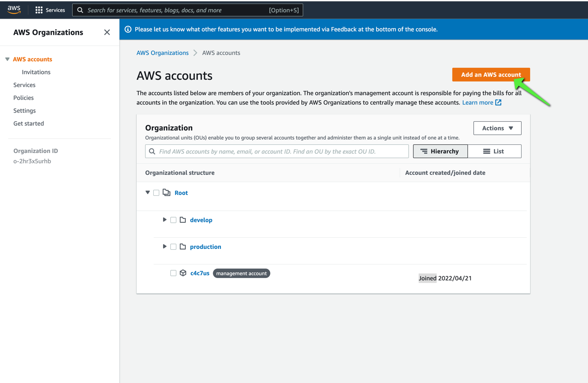
Task: Click the Joined 2022/04/21 date text
Action: tap(445, 278)
